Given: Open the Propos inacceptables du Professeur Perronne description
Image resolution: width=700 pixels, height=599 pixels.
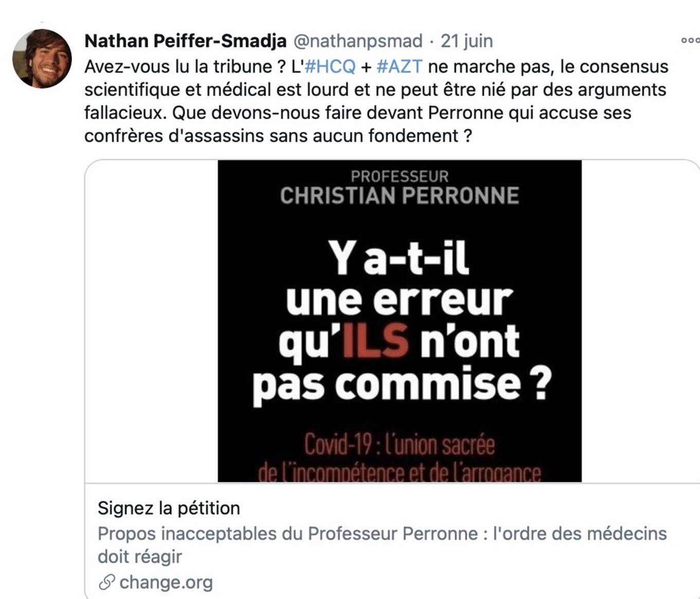Looking at the screenshot, I should coord(382,545).
